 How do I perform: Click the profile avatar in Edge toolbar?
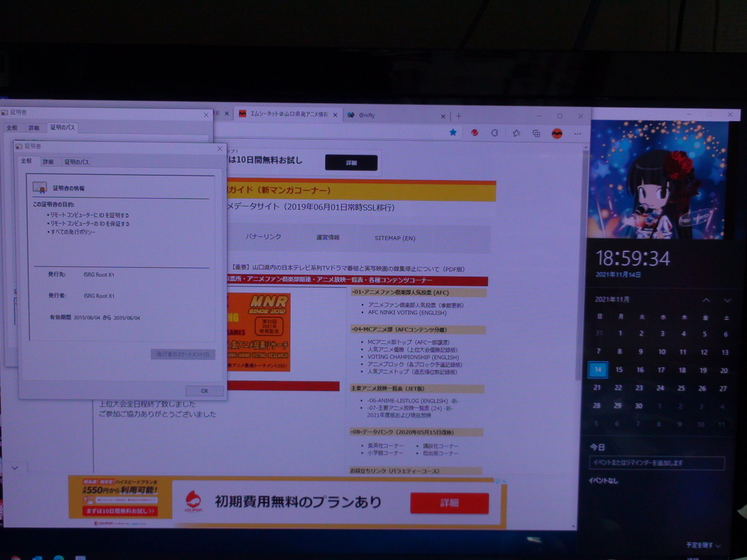click(x=557, y=133)
